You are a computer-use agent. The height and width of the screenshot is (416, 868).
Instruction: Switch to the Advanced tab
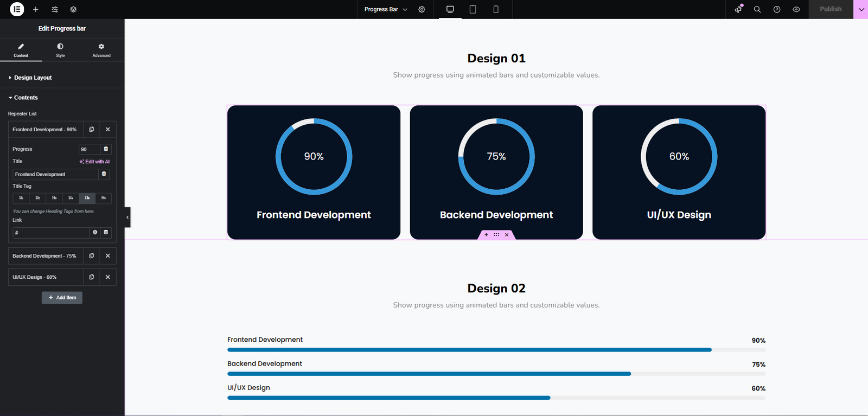pyautogui.click(x=101, y=50)
